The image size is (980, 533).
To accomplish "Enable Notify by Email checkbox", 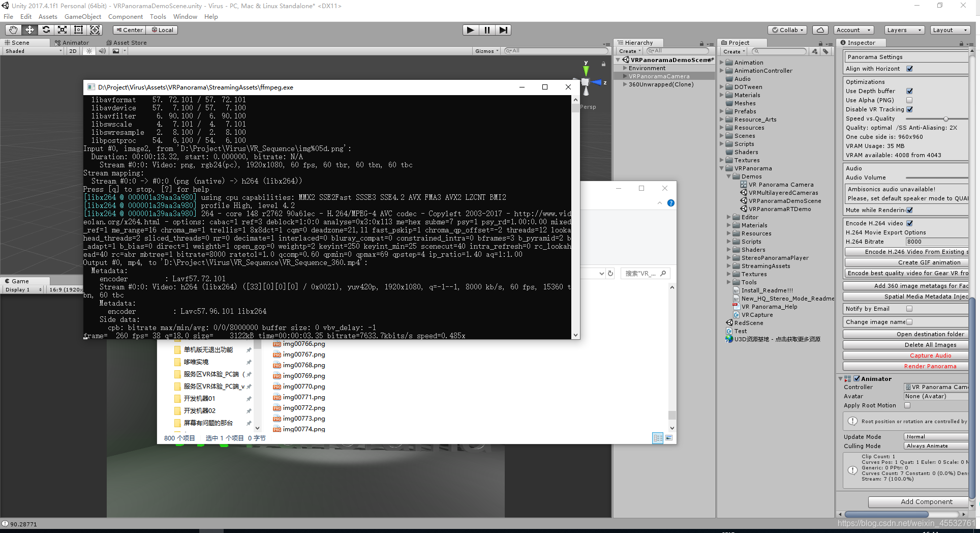I will 909,309.
